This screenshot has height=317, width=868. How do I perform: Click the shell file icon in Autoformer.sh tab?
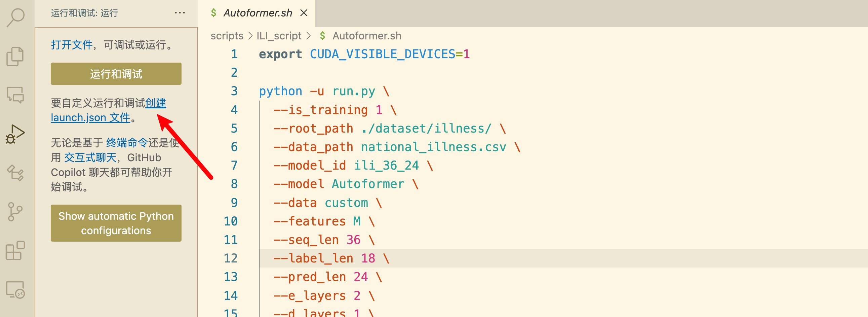coord(213,13)
